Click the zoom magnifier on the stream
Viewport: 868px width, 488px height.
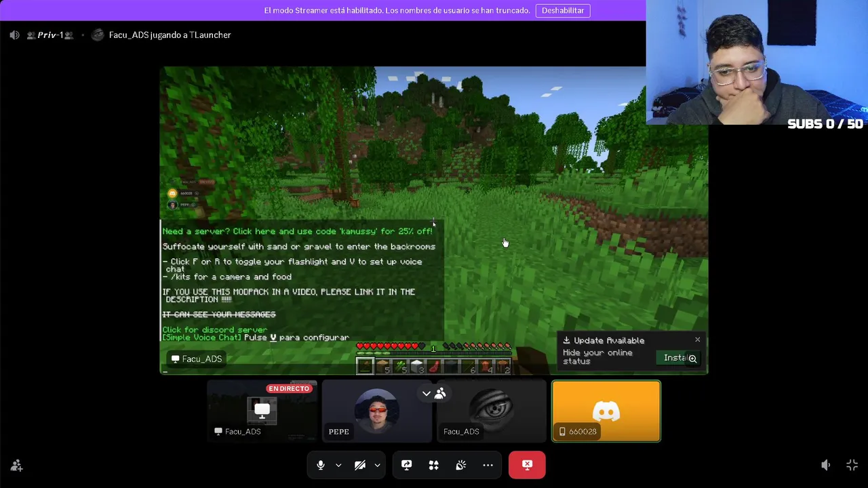(692, 359)
